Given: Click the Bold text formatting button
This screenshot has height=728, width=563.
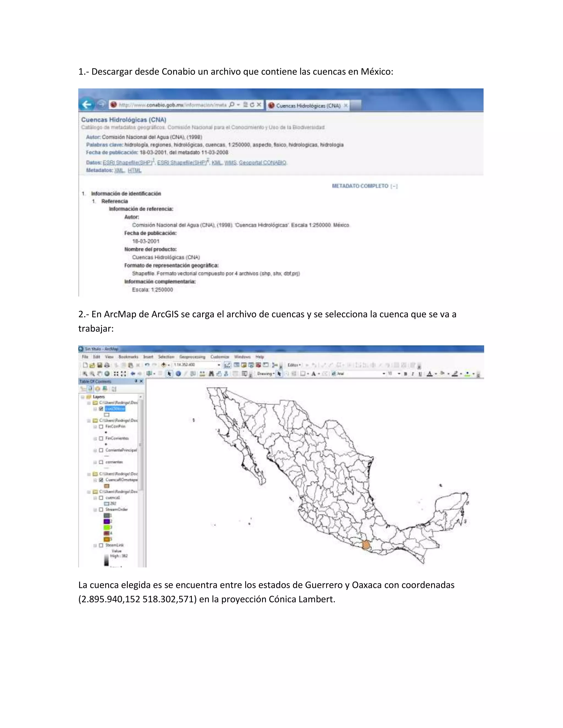Looking at the screenshot, I should pyautogui.click(x=405, y=374).
